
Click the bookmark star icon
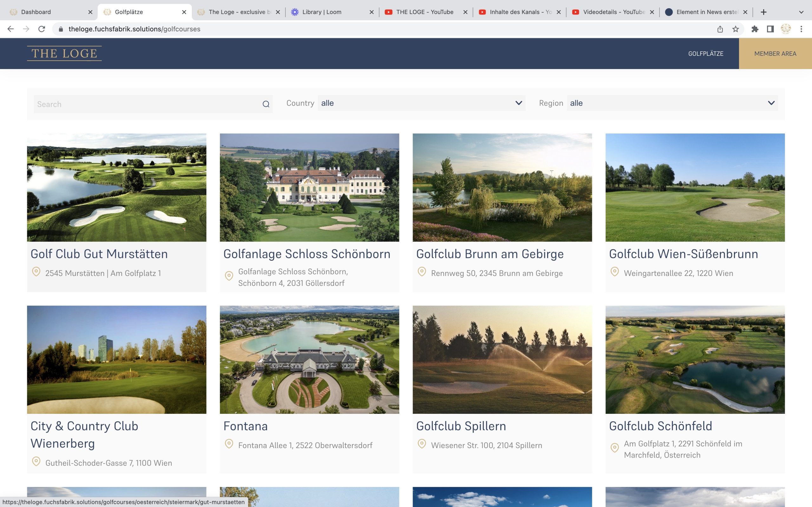pyautogui.click(x=736, y=29)
